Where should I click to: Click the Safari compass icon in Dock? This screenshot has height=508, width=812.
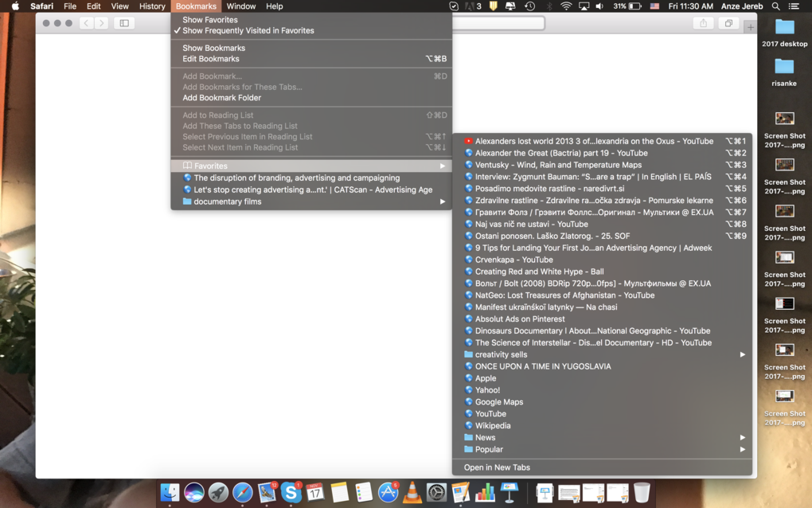pyautogui.click(x=242, y=492)
